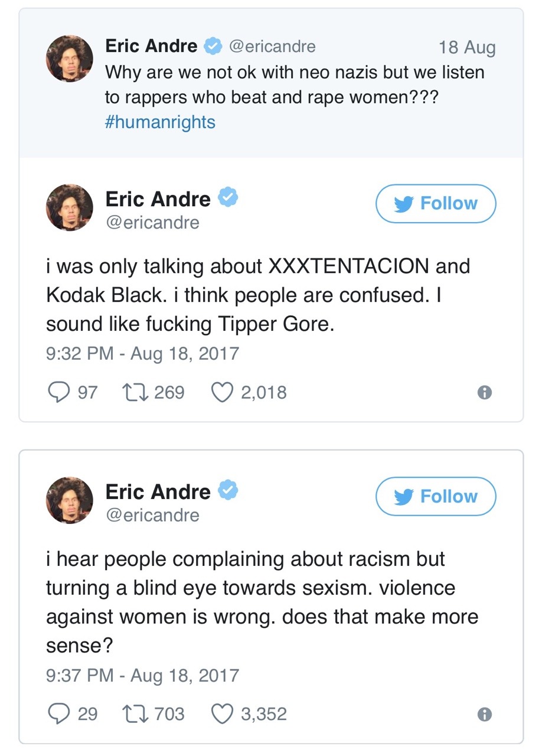Click Eric Andre's avatar in the quoted tweet
The width and height of the screenshot is (542, 756).
(x=70, y=58)
